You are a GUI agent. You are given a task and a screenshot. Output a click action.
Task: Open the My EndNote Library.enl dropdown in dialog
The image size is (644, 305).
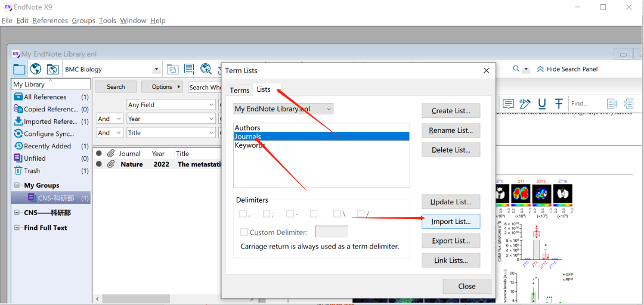click(283, 109)
